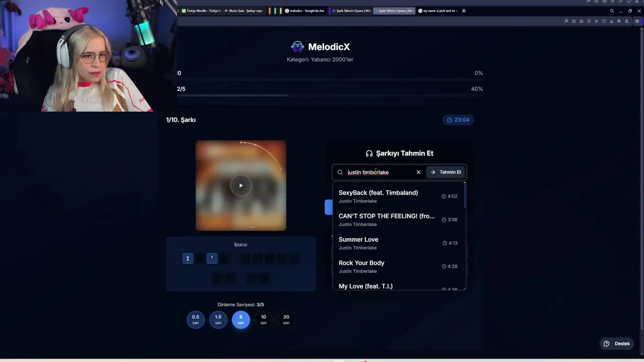Open easy setup sliders icon
This screenshot has width=644, height=362.
(x=619, y=21)
